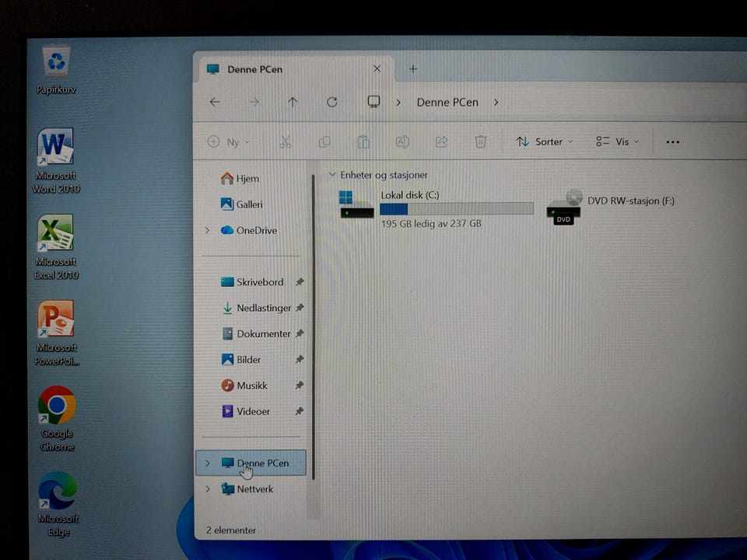The image size is (747, 560).
Task: Select the Denne PCen window tab
Action: pyautogui.click(x=296, y=69)
